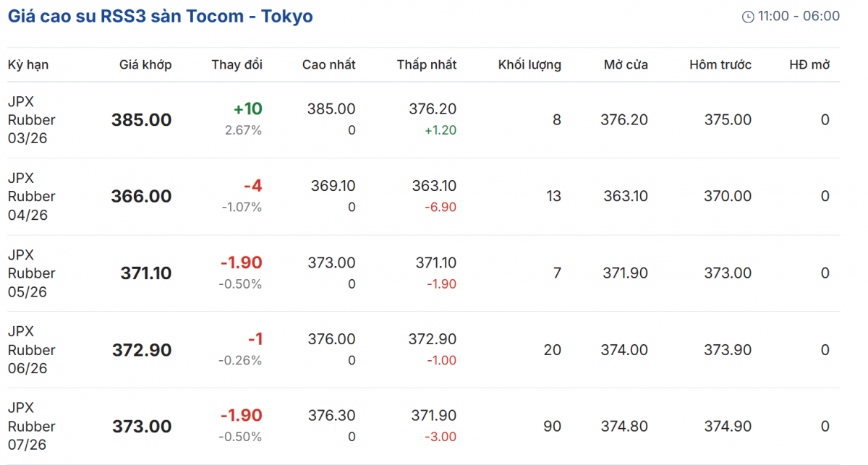
Task: Open the JPX Rubber 06/26 contract
Action: tap(31, 350)
